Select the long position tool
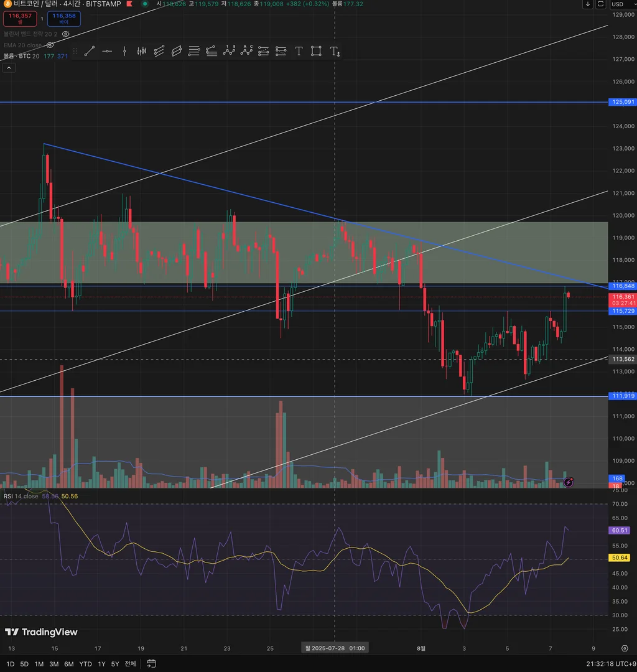 [264, 52]
